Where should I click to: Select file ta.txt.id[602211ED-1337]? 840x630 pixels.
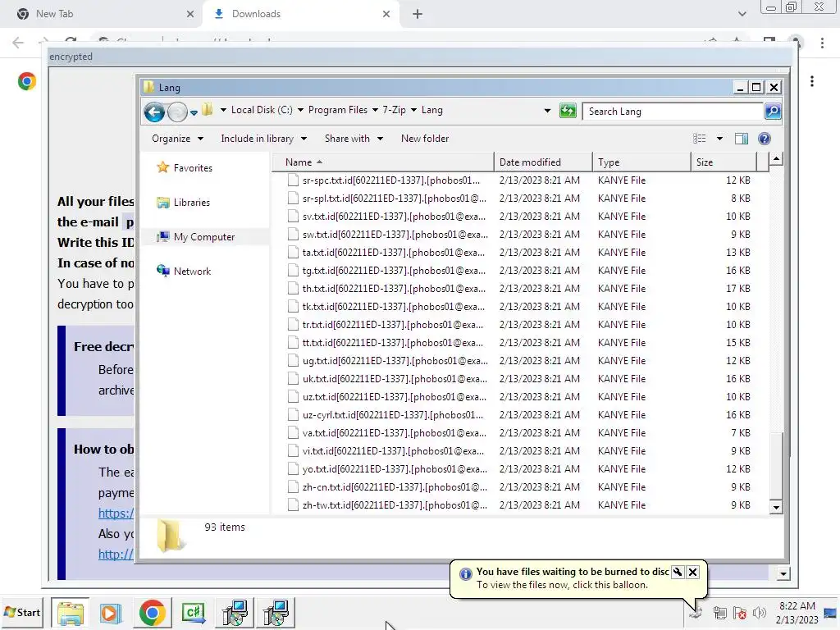393,253
